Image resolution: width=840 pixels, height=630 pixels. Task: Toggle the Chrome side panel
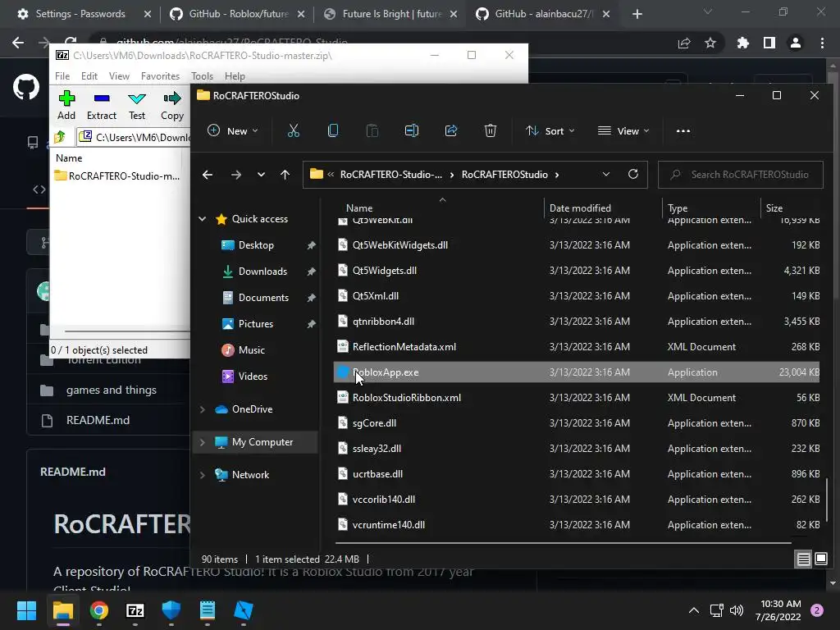click(769, 43)
